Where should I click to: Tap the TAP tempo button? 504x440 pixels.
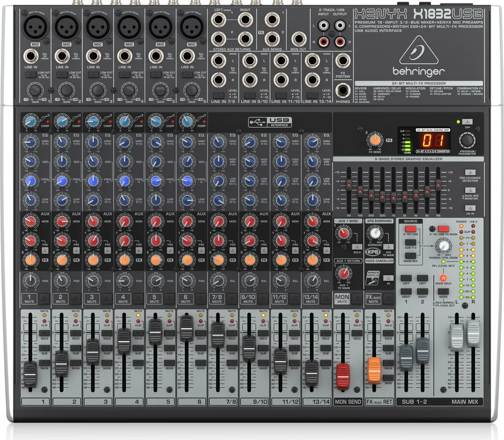(x=467, y=122)
